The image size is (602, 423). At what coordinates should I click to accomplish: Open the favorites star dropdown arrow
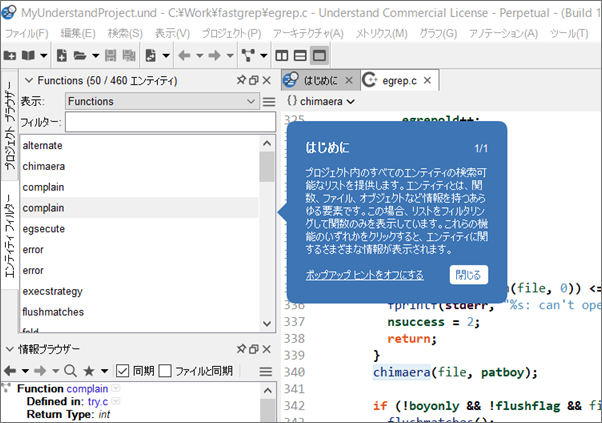coord(104,371)
